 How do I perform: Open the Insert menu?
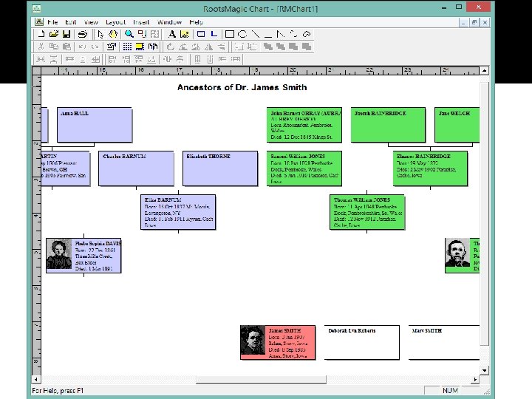point(141,22)
